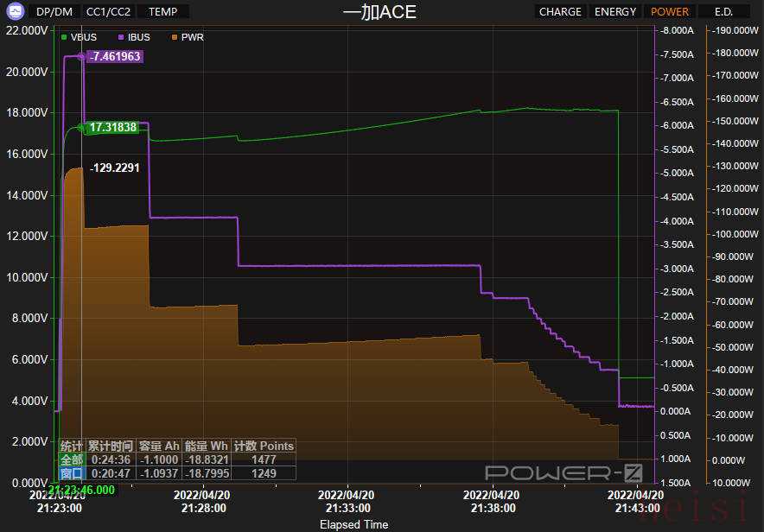Click the purple IBUS legend swatch
The height and width of the screenshot is (532, 764).
(121, 37)
